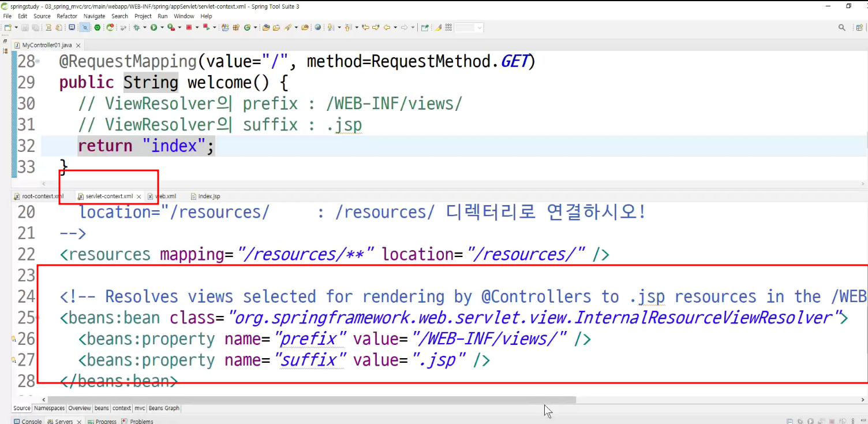The image size is (868, 424).
Task: Switch to the Beans Graph tab
Action: click(164, 408)
